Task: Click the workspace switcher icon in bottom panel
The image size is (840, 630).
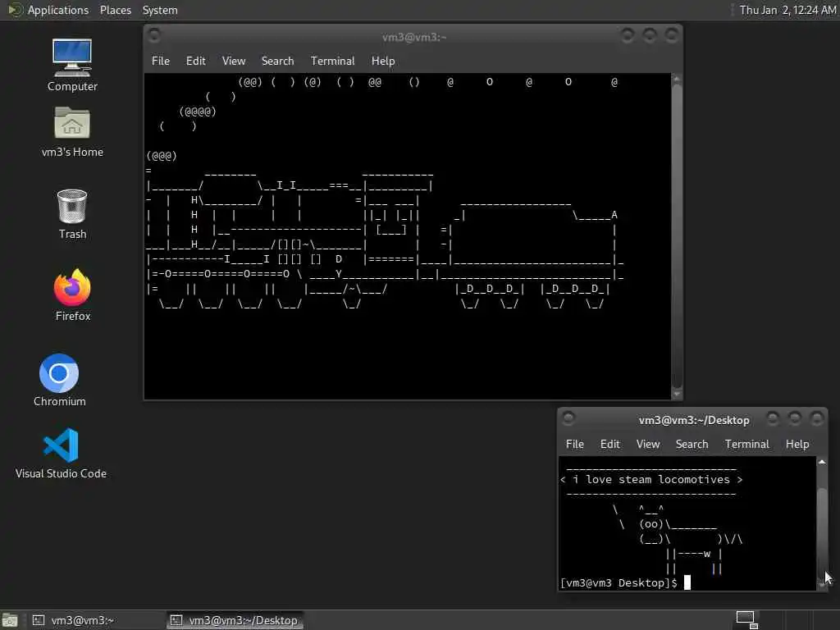Action: coord(746,620)
